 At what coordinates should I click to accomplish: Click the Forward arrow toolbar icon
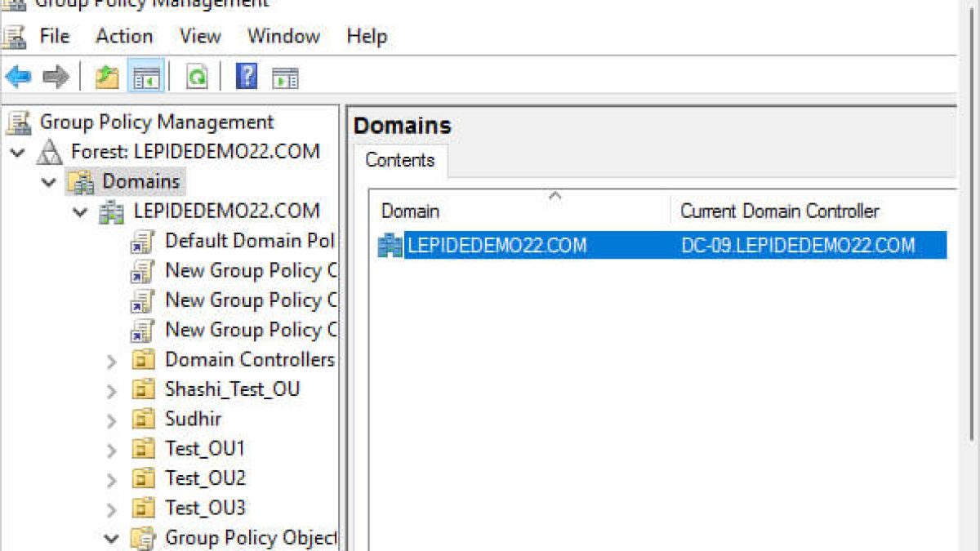[56, 78]
